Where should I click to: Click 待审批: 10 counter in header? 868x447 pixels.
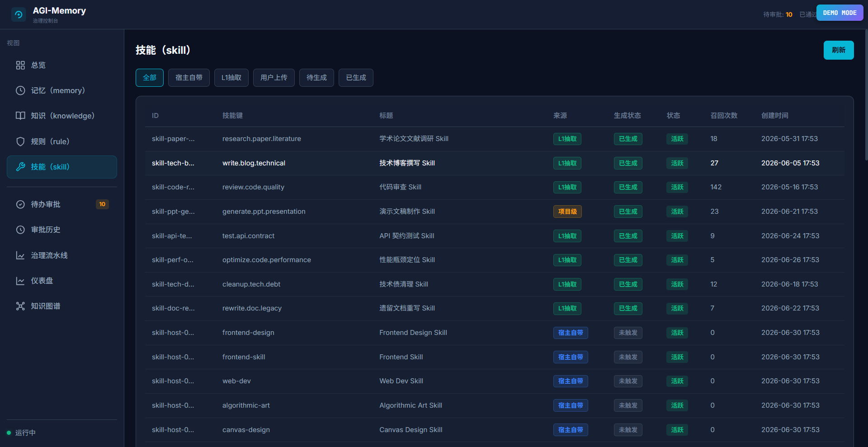click(x=778, y=14)
